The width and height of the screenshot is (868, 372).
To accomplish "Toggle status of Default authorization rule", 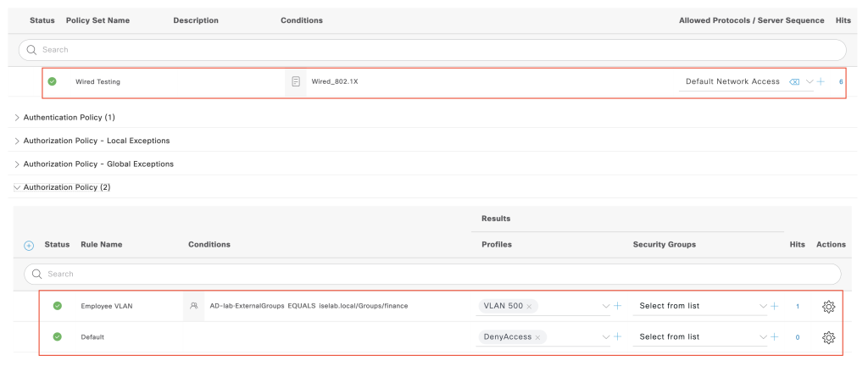I will [57, 336].
